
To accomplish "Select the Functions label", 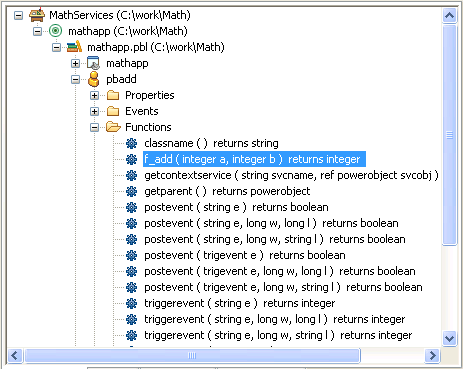I will tap(148, 127).
